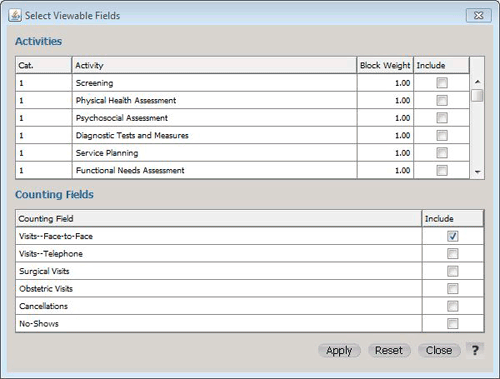Click the question mark help icon
The width and height of the screenshot is (500, 379).
coord(475,350)
